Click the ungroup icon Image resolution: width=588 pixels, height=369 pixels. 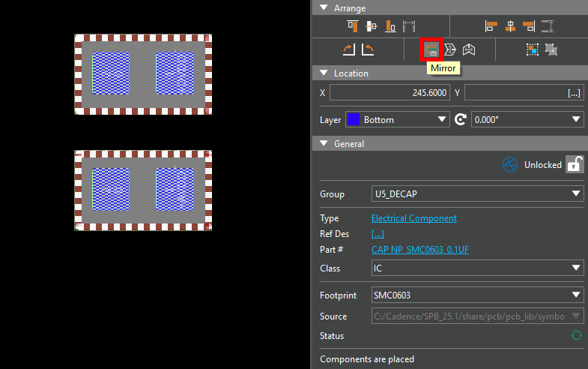[x=551, y=49]
